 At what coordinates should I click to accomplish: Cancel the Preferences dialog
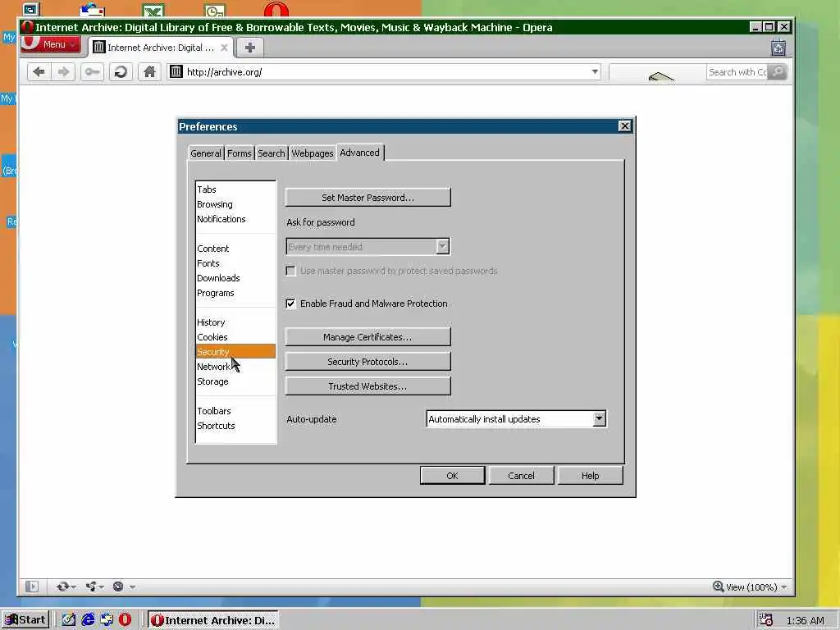click(x=521, y=476)
